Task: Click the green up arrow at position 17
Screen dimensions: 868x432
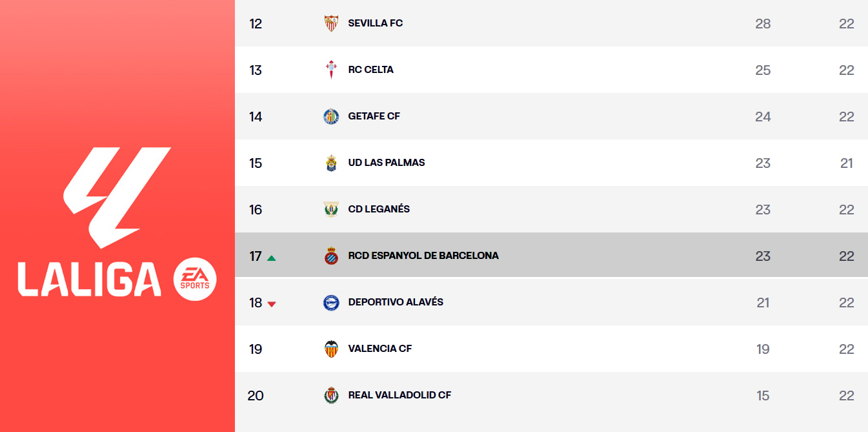Action: 272,258
